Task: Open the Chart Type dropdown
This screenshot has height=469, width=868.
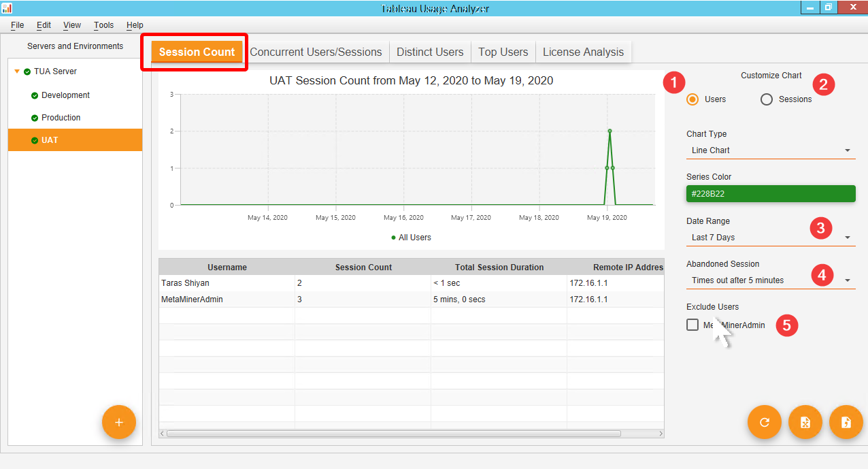Action: coord(771,150)
